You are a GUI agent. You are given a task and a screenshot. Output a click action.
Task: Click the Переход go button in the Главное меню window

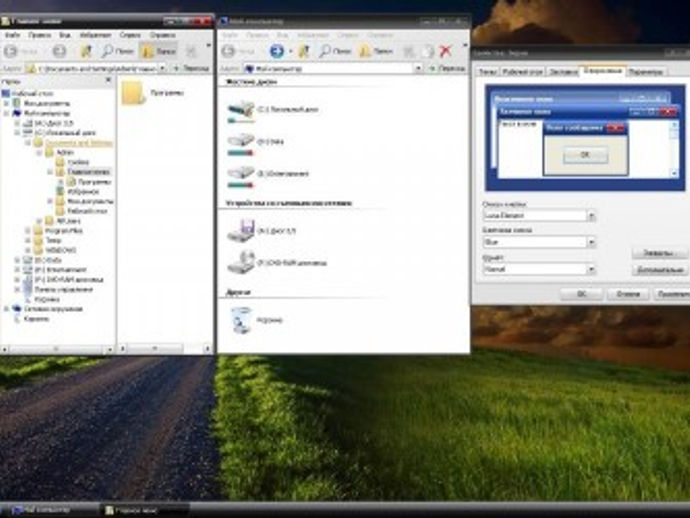pyautogui.click(x=191, y=69)
